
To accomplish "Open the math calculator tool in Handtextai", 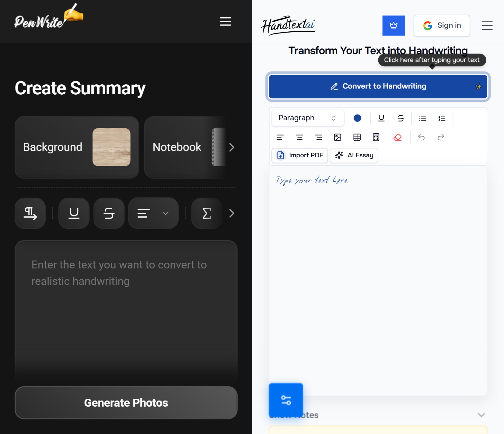I will pyautogui.click(x=376, y=137).
